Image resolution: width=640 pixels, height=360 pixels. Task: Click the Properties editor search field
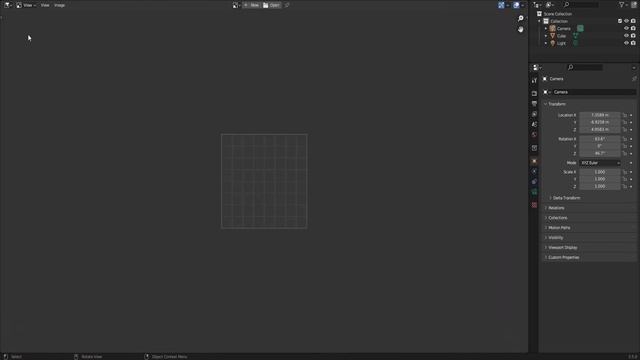coord(584,67)
